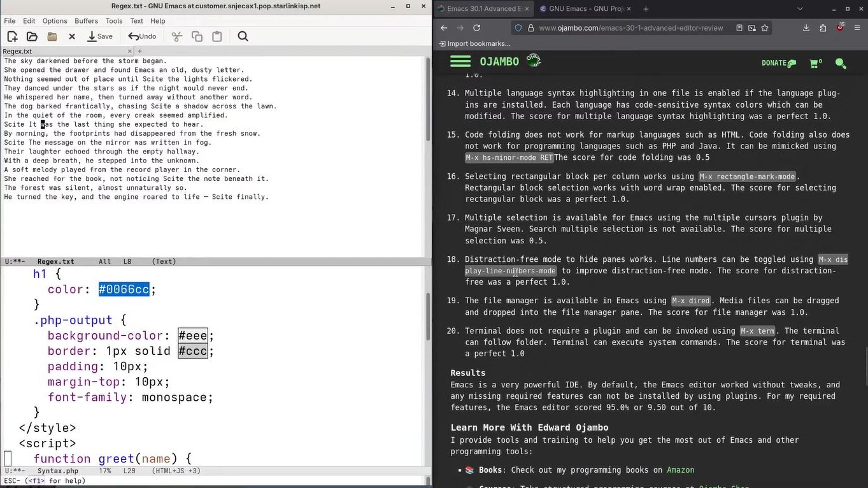Toggle Firefox reader view icon
The width and height of the screenshot is (868, 488).
[x=739, y=28]
